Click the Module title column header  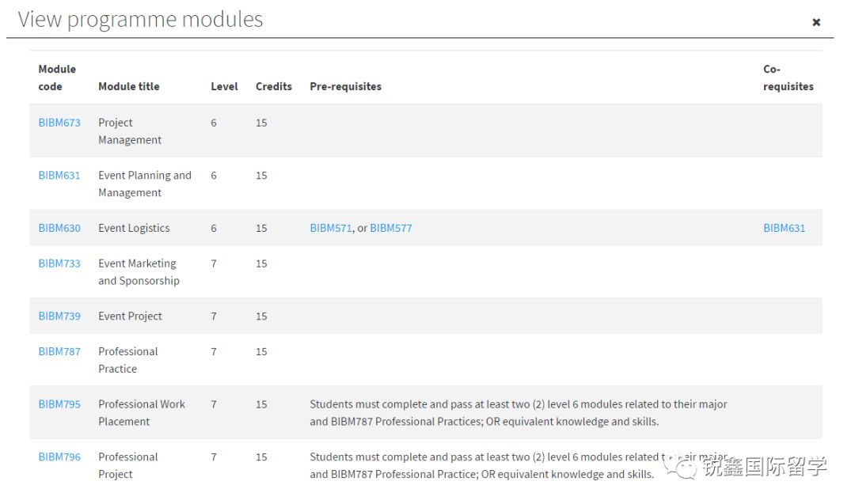[128, 86]
